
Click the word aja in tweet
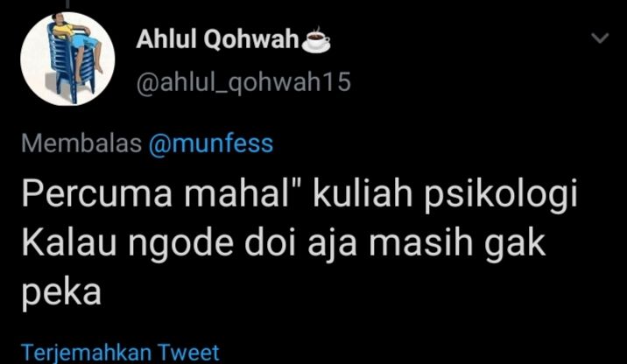[x=332, y=245]
